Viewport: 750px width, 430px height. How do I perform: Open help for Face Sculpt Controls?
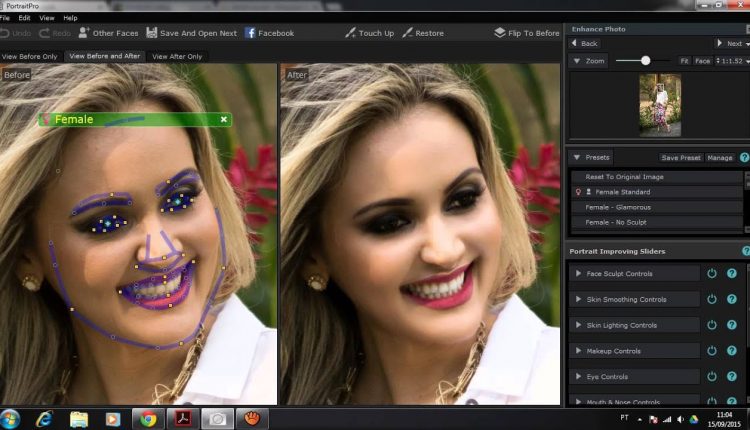tap(732, 273)
